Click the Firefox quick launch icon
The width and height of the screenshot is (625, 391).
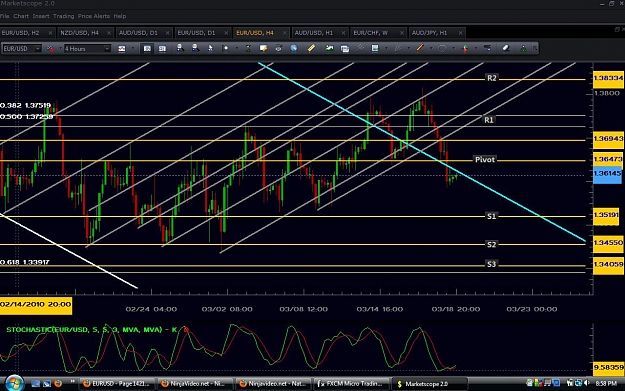click(58, 384)
